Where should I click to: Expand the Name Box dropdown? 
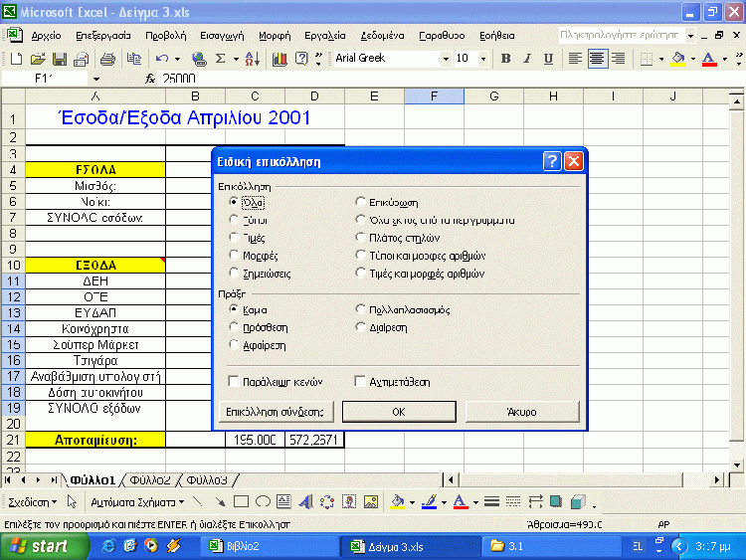click(x=96, y=79)
